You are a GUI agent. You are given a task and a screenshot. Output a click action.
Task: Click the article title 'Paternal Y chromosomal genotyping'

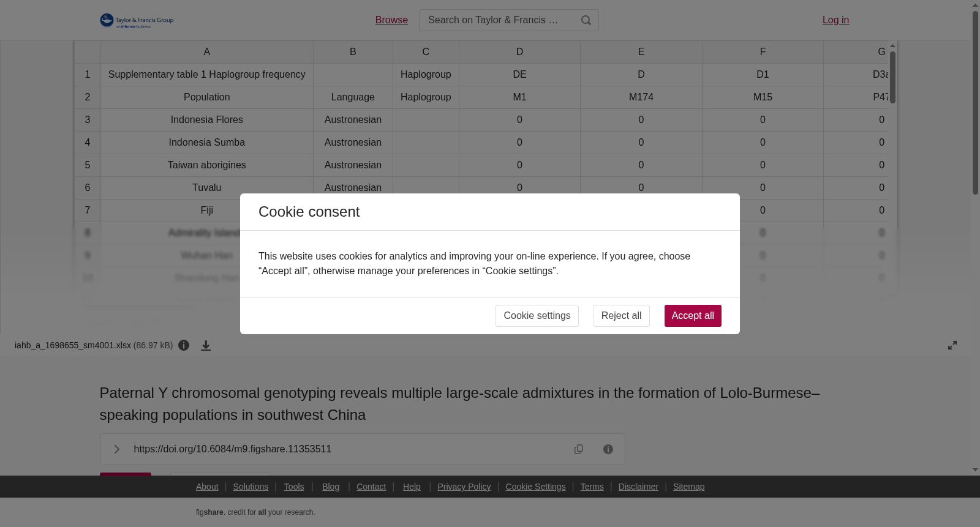tap(459, 404)
